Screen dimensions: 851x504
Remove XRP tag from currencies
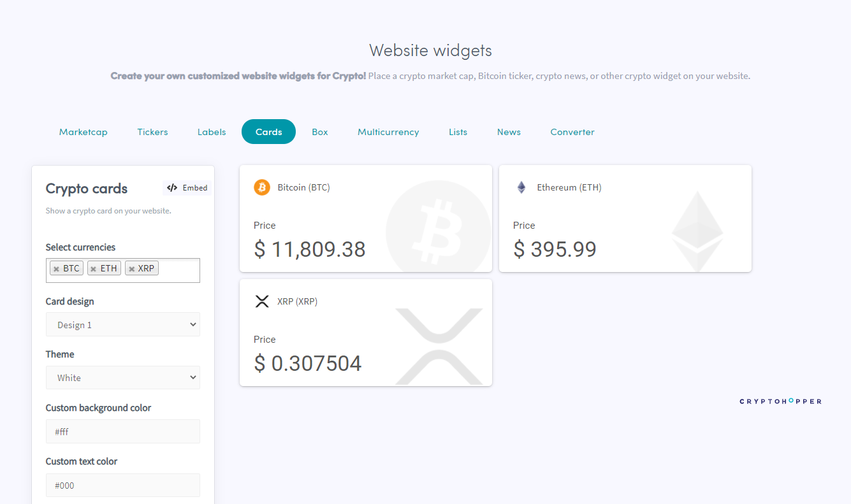coord(131,269)
